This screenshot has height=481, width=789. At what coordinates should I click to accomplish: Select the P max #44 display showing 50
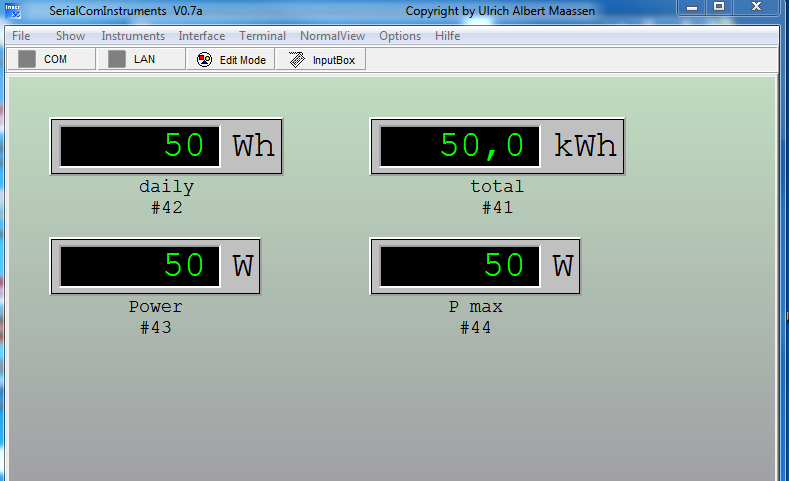[x=460, y=266]
